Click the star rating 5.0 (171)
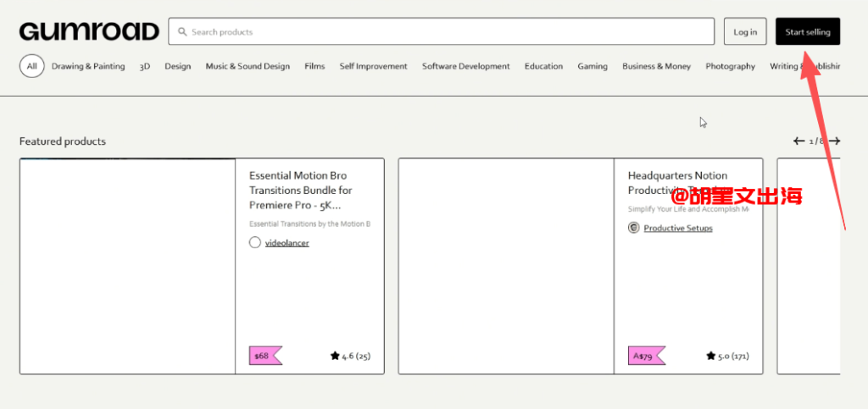 tap(727, 356)
